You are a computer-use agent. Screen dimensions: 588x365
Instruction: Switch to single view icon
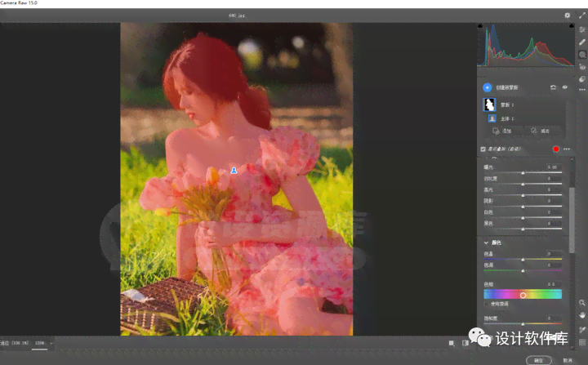click(x=452, y=343)
